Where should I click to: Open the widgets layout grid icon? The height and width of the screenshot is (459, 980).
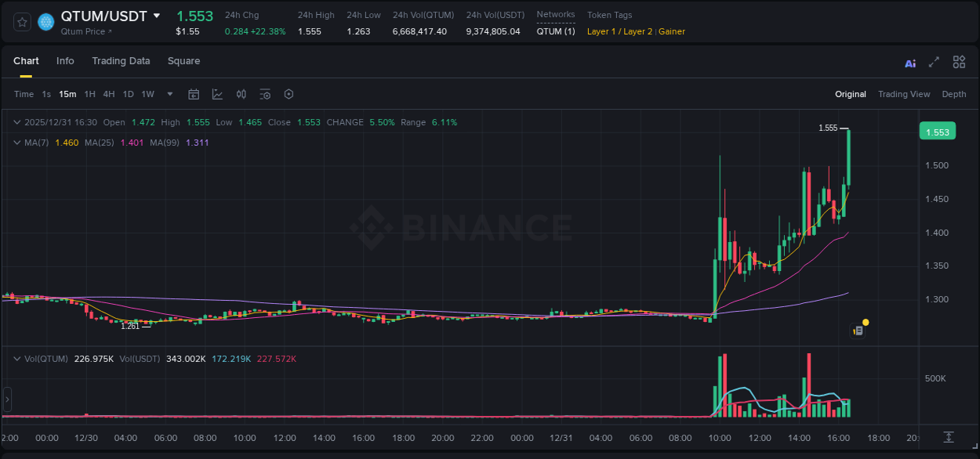tap(959, 62)
